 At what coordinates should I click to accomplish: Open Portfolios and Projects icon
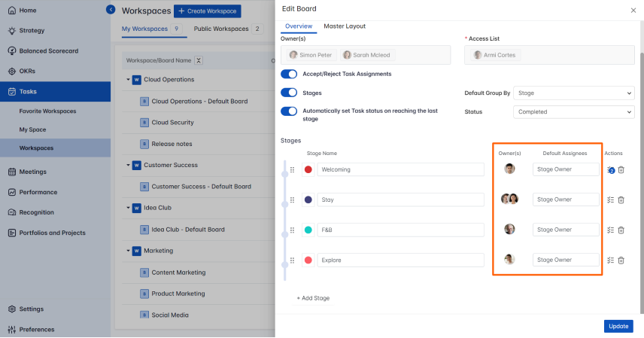pyautogui.click(x=12, y=233)
